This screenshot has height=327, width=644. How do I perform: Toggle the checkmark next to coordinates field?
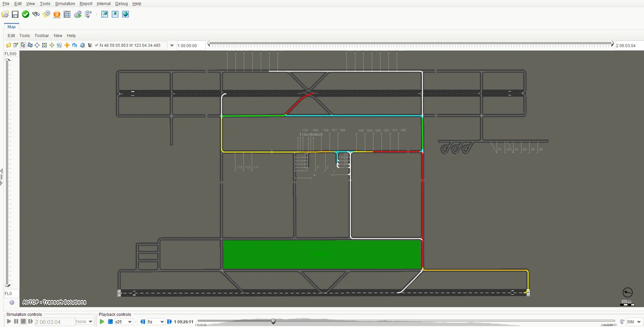pyautogui.click(x=97, y=45)
